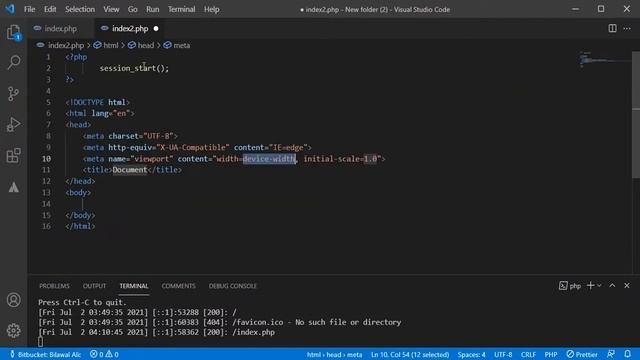Click the session_start(); code line
Viewport: 640px width, 360px height.
(x=134, y=68)
